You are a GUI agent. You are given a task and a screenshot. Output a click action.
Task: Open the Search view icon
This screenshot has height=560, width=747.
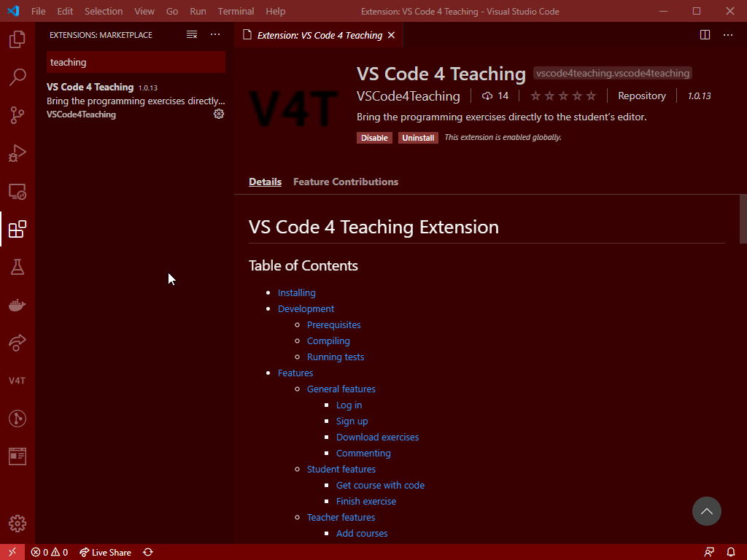click(x=18, y=77)
